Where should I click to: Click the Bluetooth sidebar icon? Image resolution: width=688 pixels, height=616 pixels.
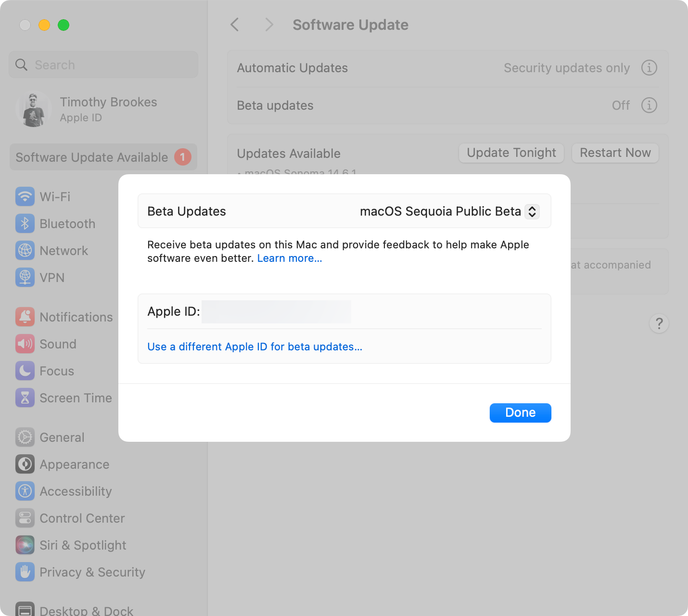(25, 223)
